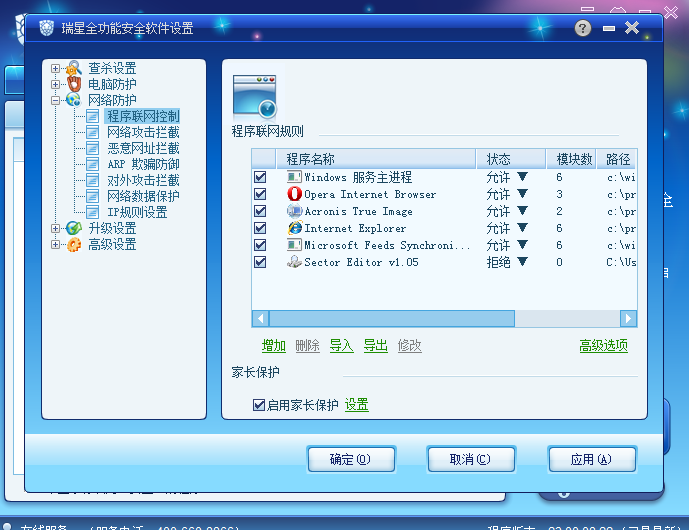Select 网络数据保护 in the tree
The width and height of the screenshot is (689, 530).
pyautogui.click(x=143, y=196)
